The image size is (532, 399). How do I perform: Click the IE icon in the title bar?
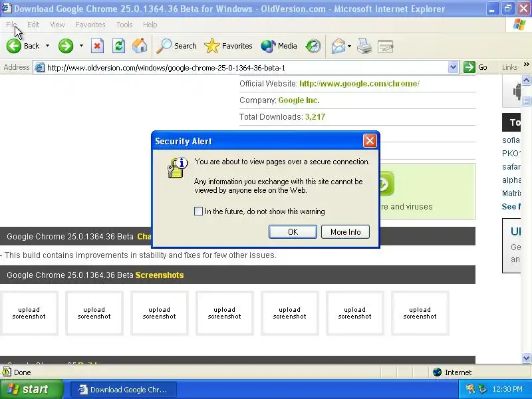pyautogui.click(x=6, y=7)
